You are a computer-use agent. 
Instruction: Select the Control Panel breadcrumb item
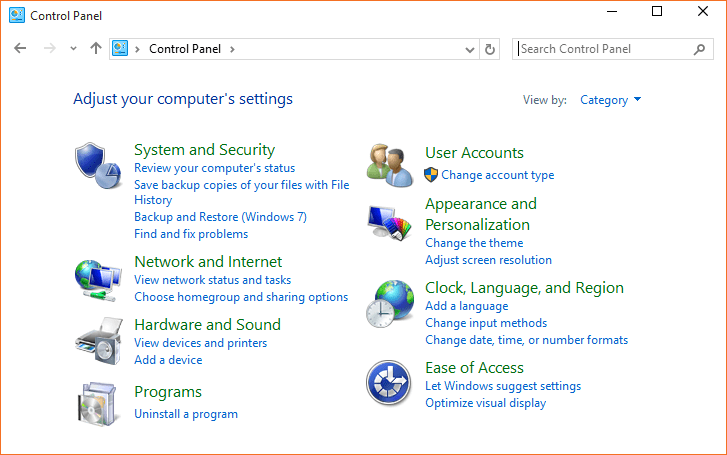(x=186, y=49)
